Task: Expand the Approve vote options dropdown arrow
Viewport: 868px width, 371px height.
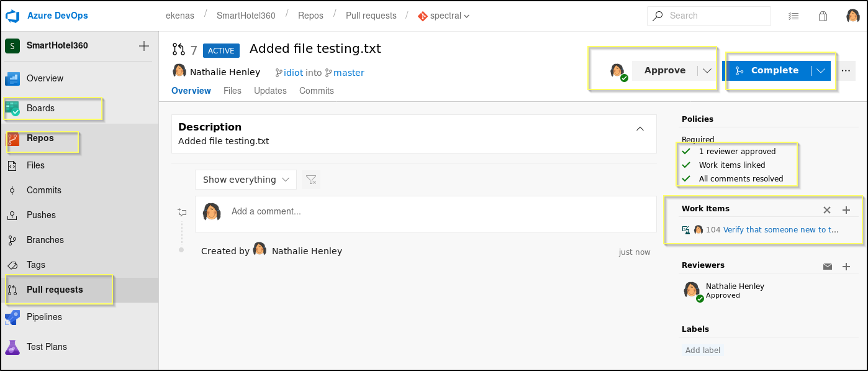Action: coord(707,71)
